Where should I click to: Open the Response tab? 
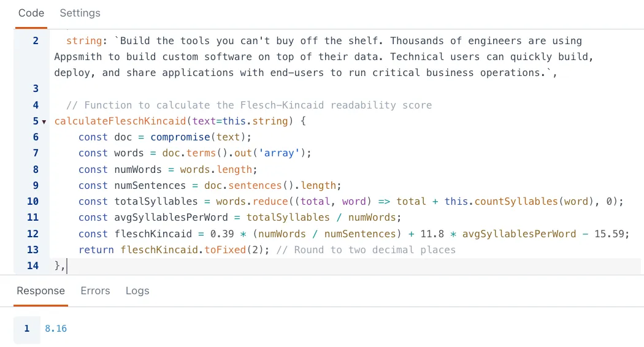40,291
